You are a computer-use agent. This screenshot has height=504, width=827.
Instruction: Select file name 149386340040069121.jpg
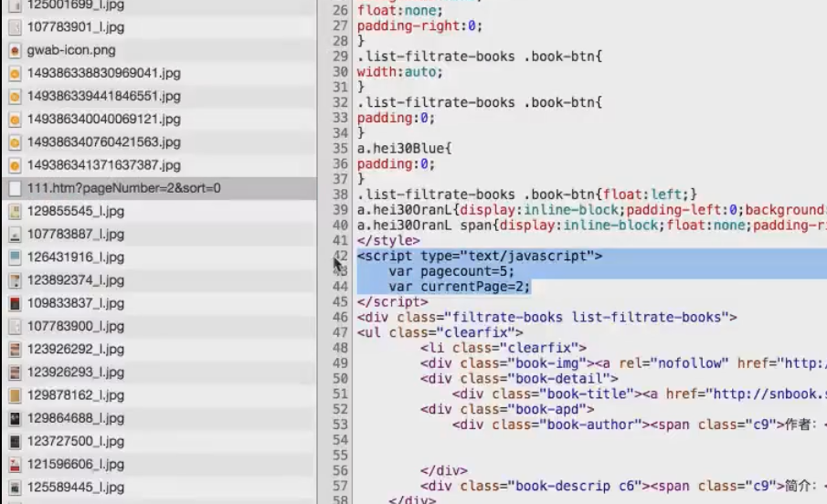pyautogui.click(x=104, y=119)
